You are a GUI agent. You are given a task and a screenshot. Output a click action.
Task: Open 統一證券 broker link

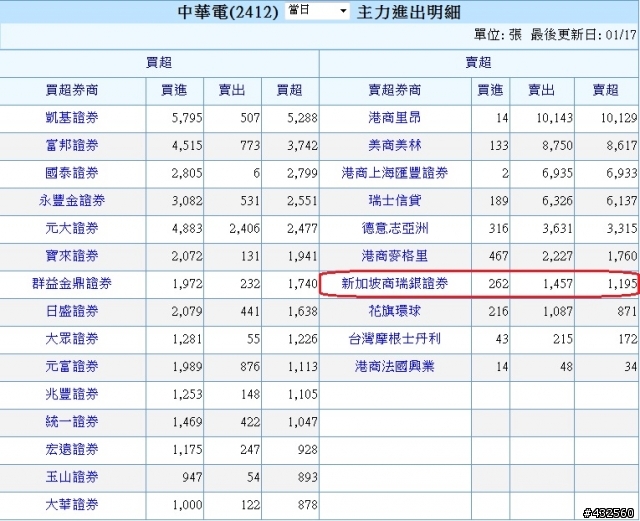72,421
